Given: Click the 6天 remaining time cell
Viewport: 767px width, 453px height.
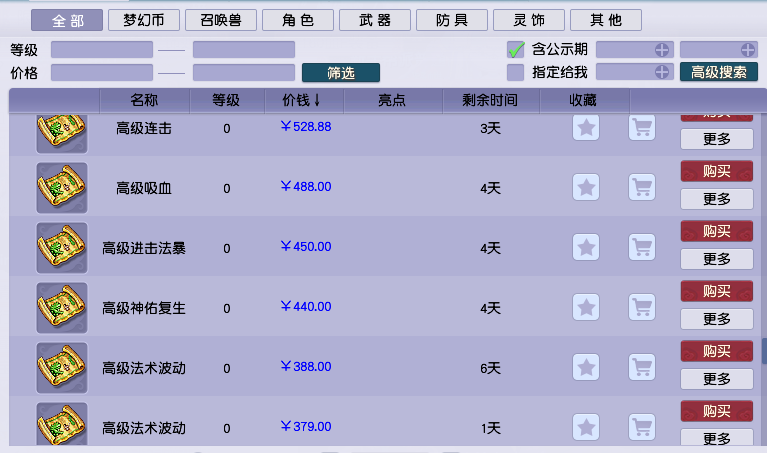Looking at the screenshot, I should 490,368.
